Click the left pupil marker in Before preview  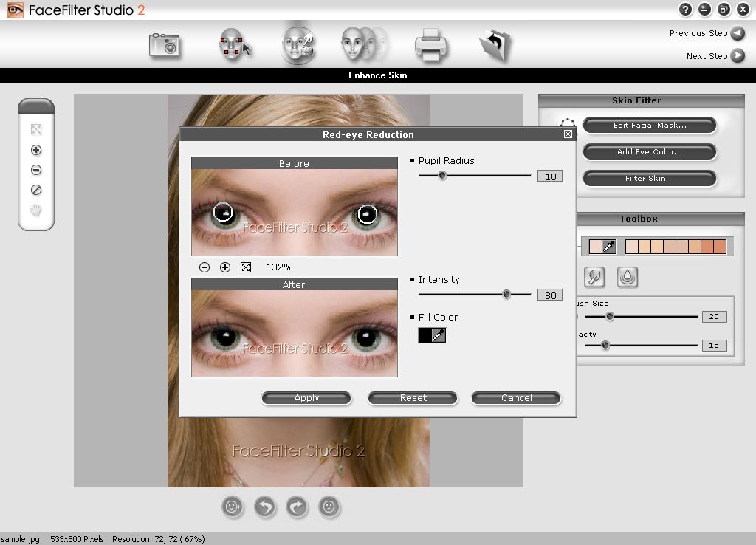pos(223,212)
